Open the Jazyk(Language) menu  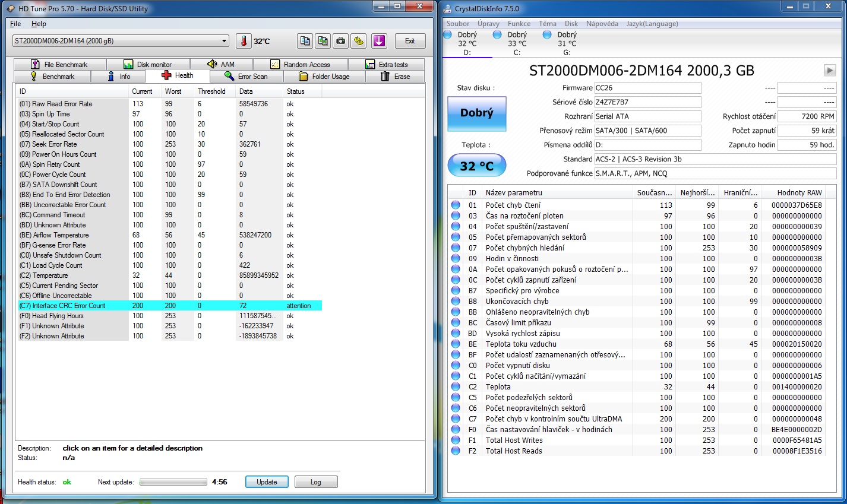(x=652, y=24)
